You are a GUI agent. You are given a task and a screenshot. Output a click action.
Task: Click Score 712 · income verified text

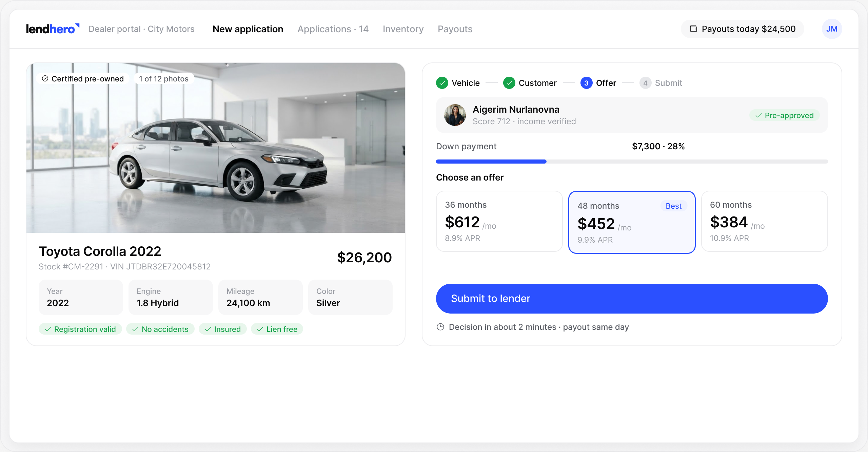coord(524,121)
